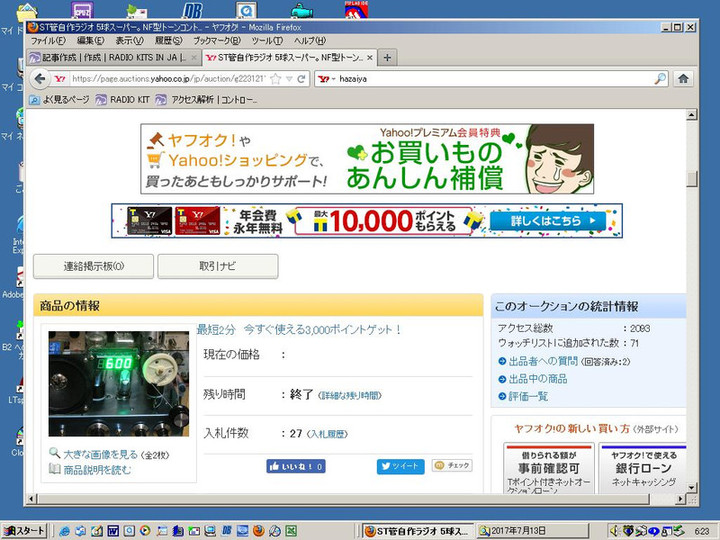Open the ツール menu in menu bar
This screenshot has width=720, height=540.
pos(266,41)
